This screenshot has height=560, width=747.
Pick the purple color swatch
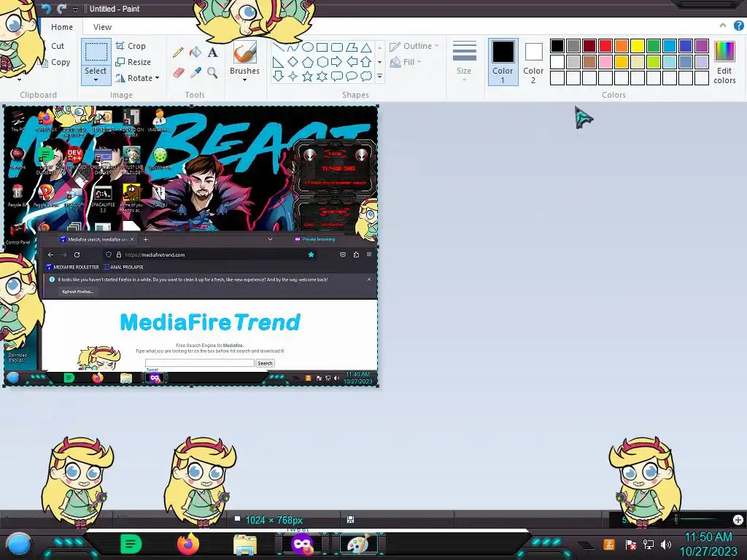702,46
